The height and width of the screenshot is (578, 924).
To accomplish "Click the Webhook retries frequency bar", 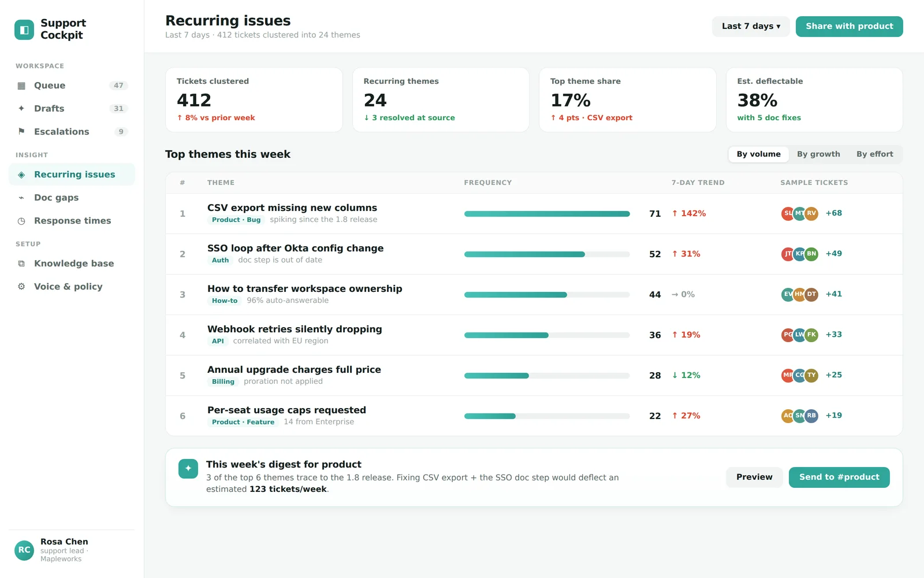I will 546,335.
